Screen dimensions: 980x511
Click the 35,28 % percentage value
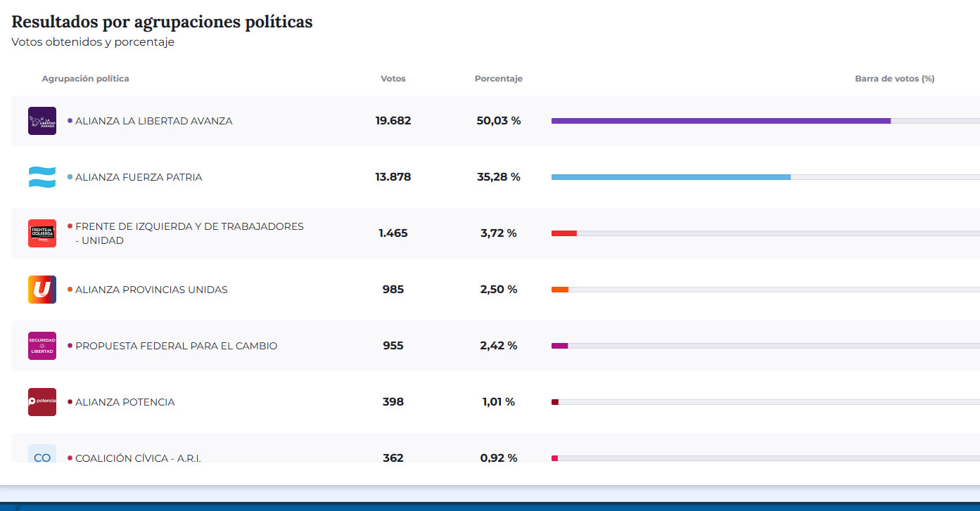pyautogui.click(x=499, y=177)
